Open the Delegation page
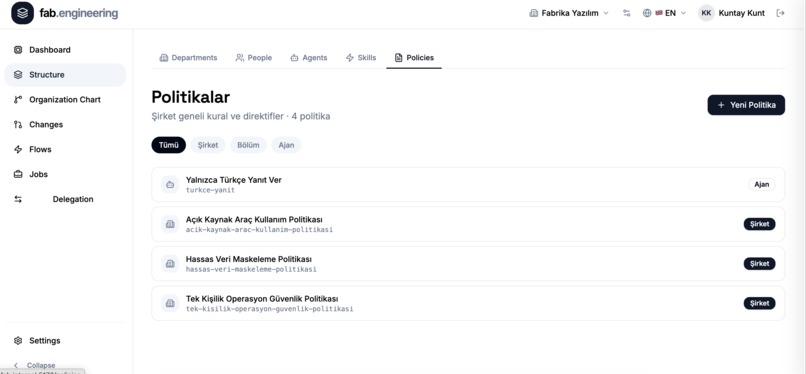The image size is (806, 374). click(65, 199)
